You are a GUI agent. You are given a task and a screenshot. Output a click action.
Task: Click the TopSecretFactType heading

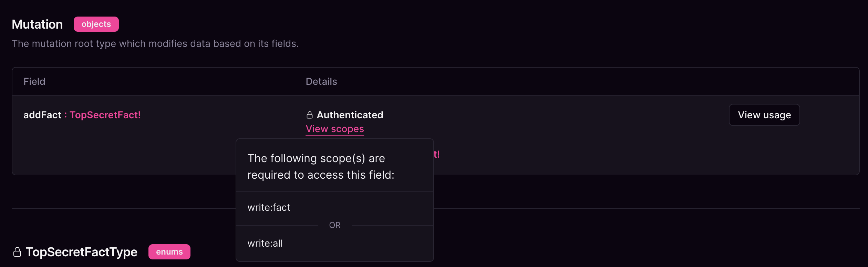coord(81,252)
